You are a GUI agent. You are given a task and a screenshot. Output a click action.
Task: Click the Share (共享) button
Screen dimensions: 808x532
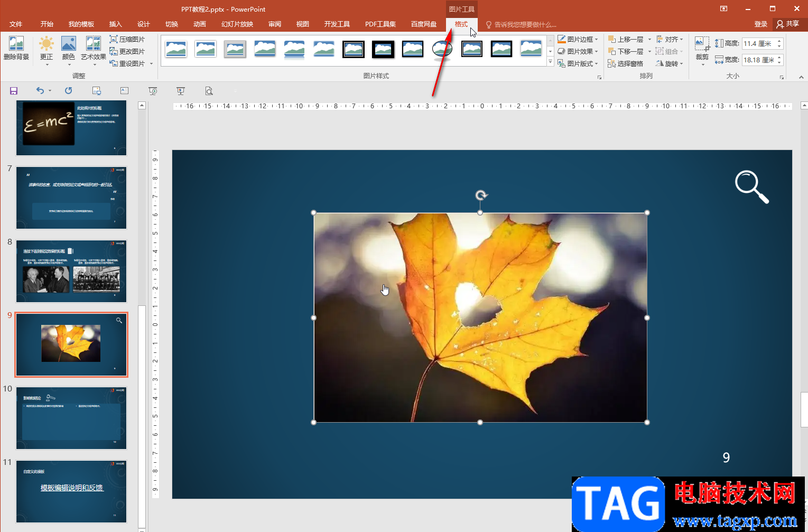click(787, 24)
